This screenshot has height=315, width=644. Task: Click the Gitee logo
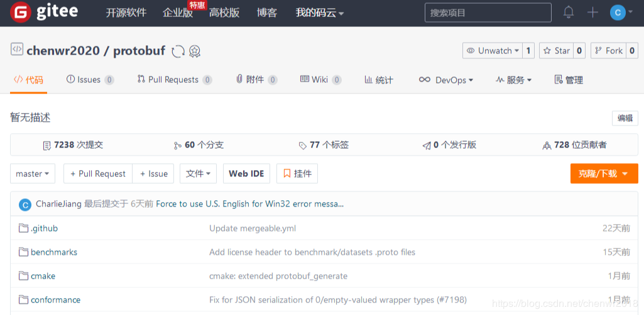tap(44, 13)
